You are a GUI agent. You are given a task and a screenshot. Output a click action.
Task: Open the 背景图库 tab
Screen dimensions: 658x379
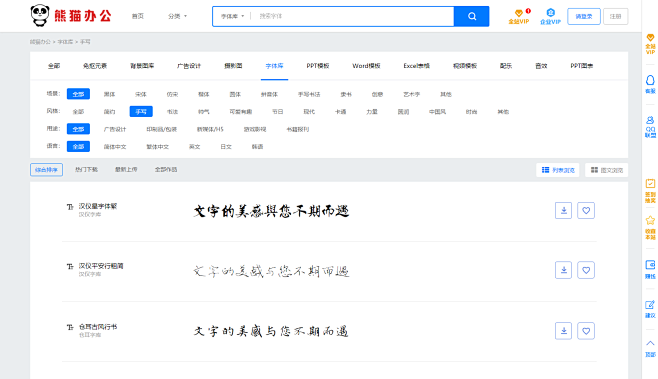click(142, 66)
